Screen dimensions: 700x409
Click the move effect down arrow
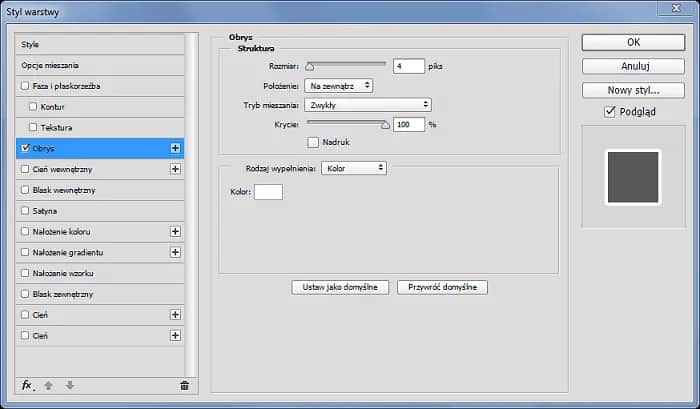(69, 385)
